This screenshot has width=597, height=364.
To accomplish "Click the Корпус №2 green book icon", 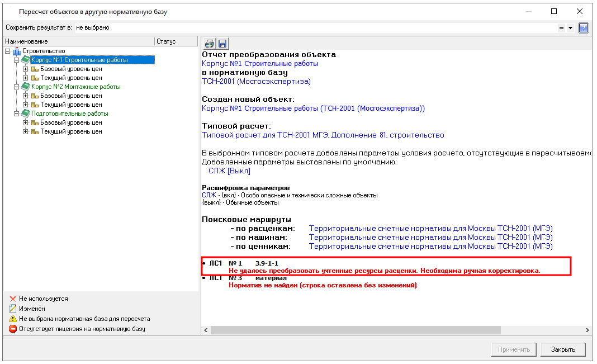I will coord(25,87).
